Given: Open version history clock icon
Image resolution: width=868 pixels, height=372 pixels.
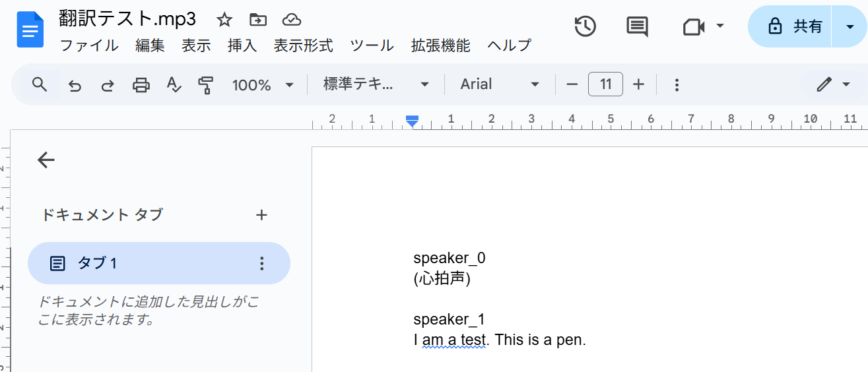Looking at the screenshot, I should tap(585, 26).
